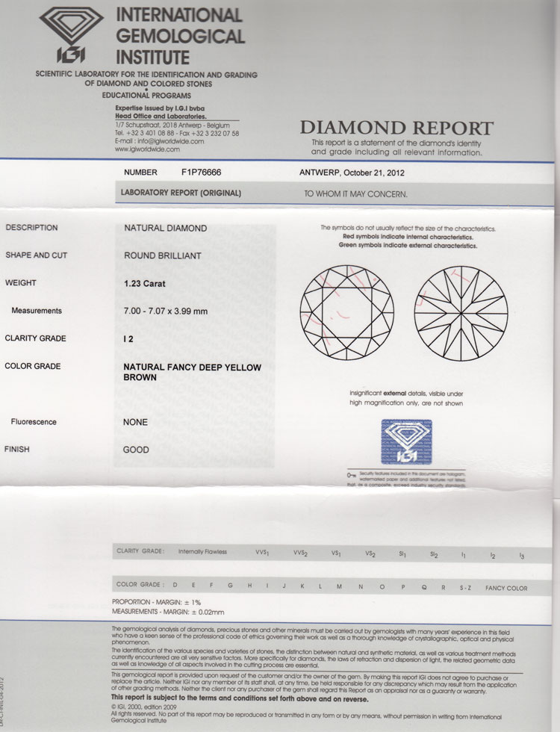Click Red symbols indicate internal characteristics note
560x732 pixels.
408,238
